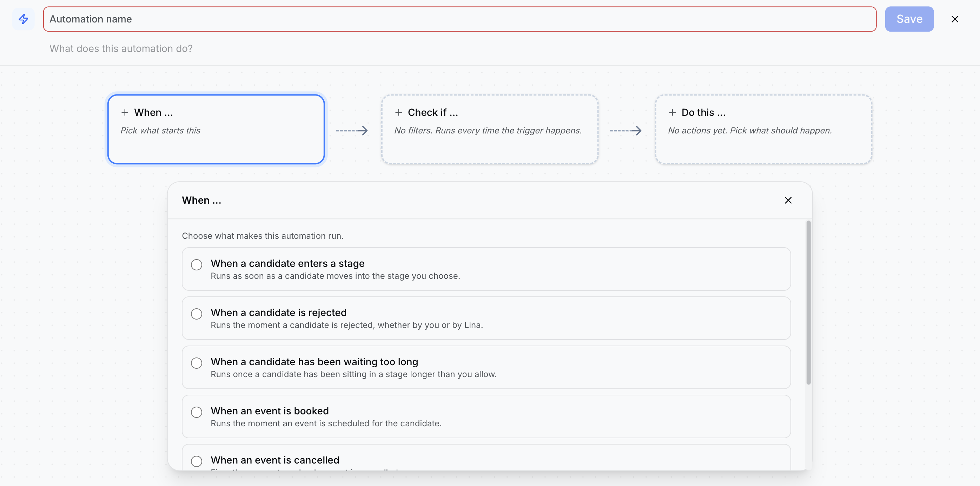This screenshot has width=980, height=486.
Task: Select the event is booked radio option
Action: tap(196, 412)
